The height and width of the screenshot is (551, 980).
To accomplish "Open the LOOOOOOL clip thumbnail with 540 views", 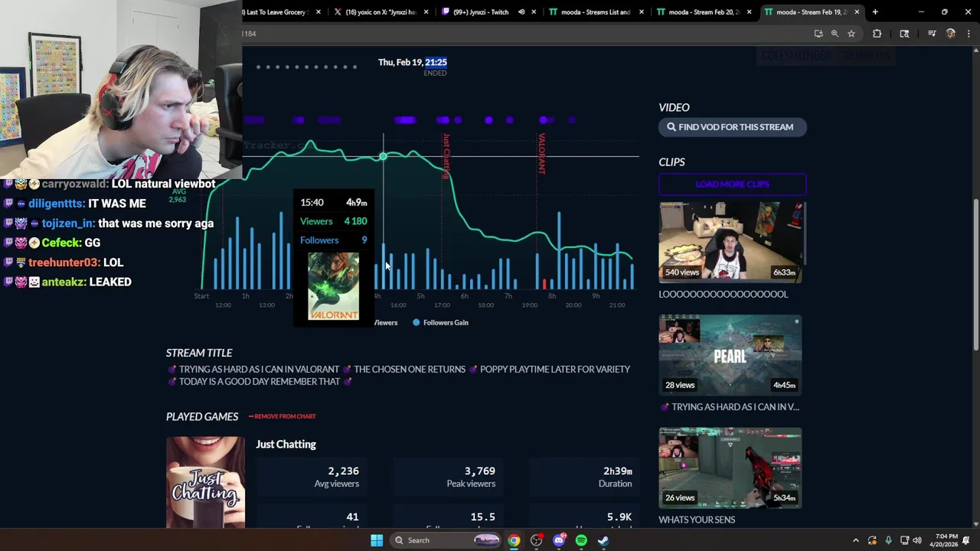I will [730, 242].
